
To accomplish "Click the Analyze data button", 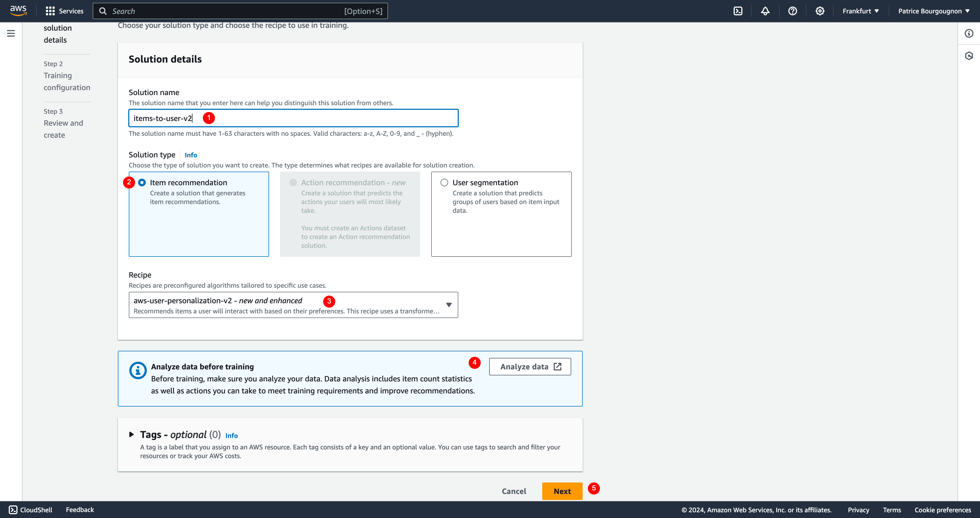I will tap(530, 367).
